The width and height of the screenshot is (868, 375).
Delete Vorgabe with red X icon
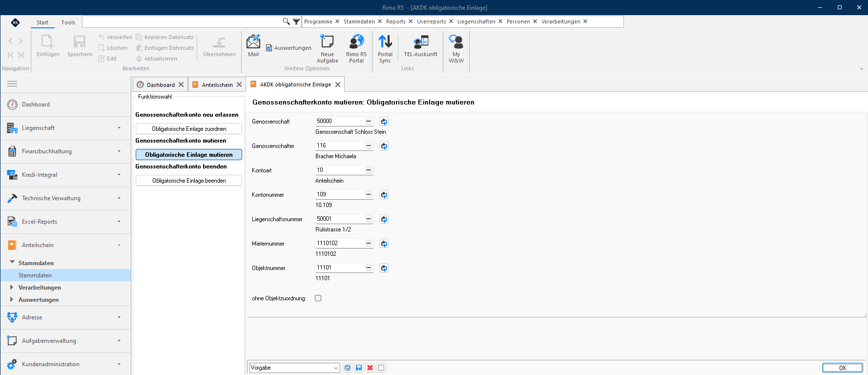click(x=370, y=368)
